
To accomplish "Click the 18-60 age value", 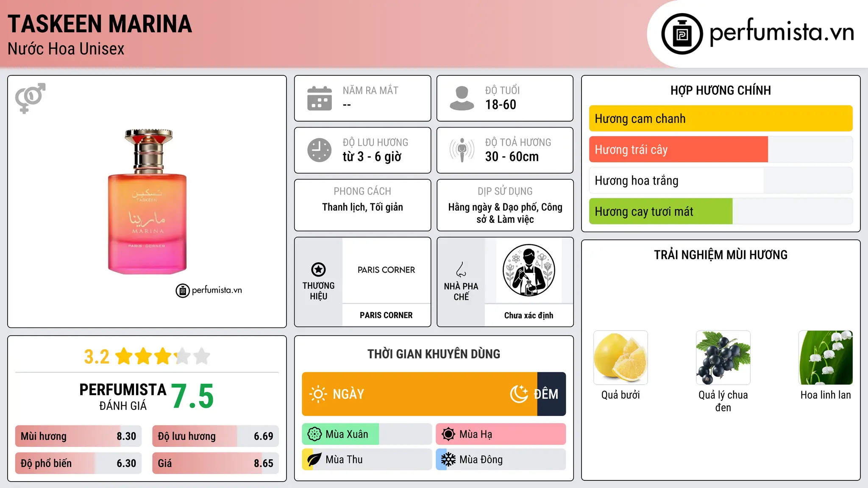I will (501, 105).
